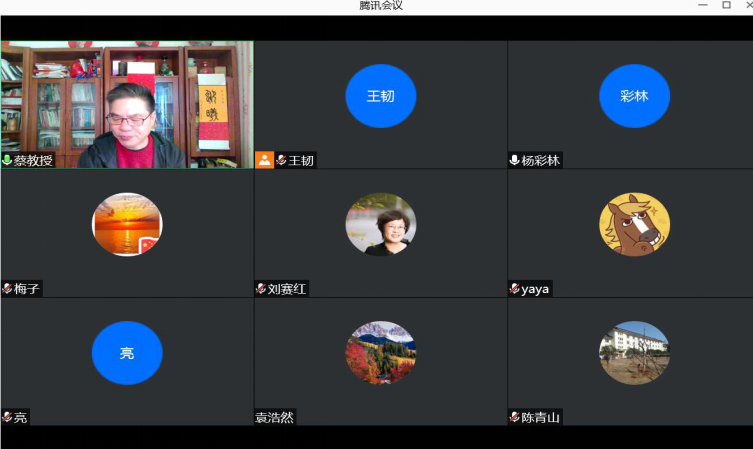Viewport: 753px width, 449px height.
Task: Click the muted mic icon beside yaya
Action: [x=514, y=289]
